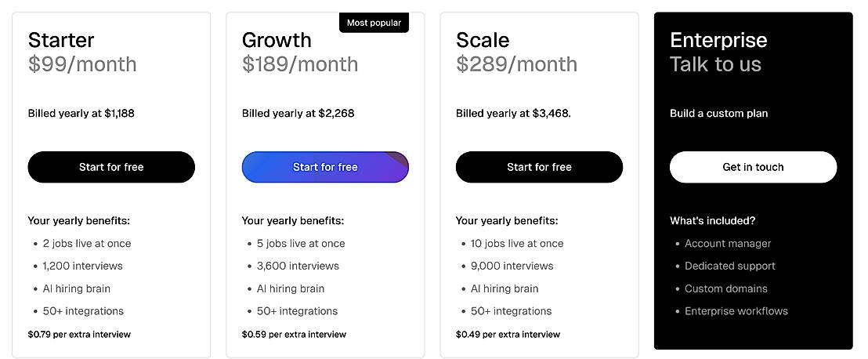The image size is (868, 359).
Task: Click the Custom domains list item
Action: (725, 288)
